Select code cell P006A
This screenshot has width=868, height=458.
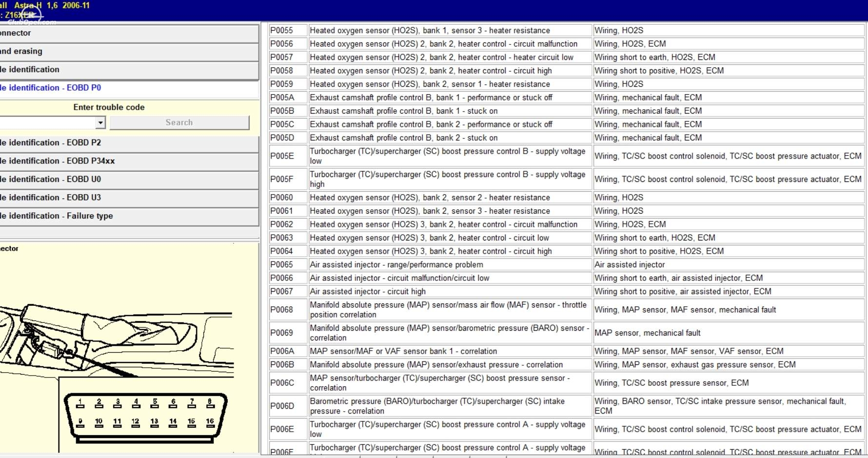[x=288, y=351]
